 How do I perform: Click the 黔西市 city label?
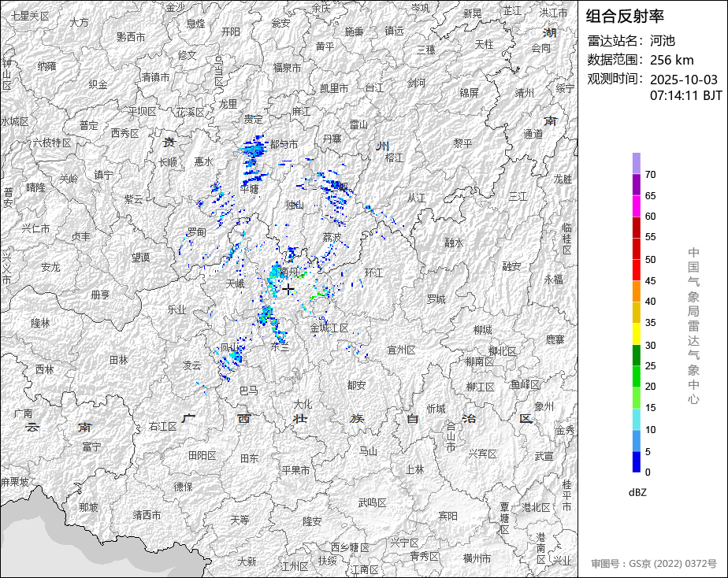coord(131,37)
